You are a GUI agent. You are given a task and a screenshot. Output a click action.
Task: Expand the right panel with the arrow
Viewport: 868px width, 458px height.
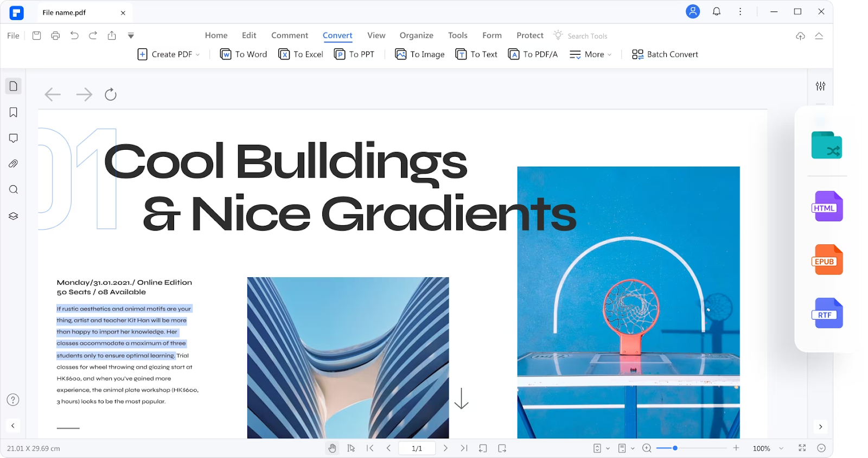(x=820, y=427)
